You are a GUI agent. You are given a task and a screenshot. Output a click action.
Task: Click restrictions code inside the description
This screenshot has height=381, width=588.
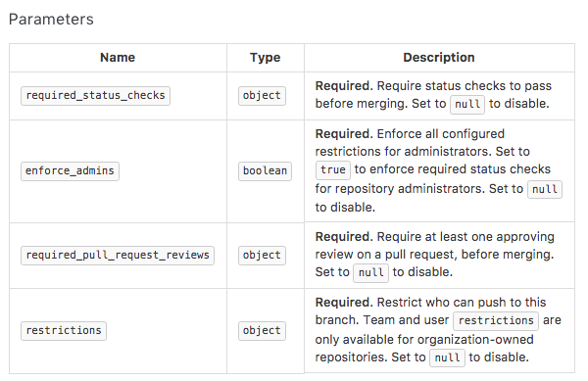pos(496,320)
